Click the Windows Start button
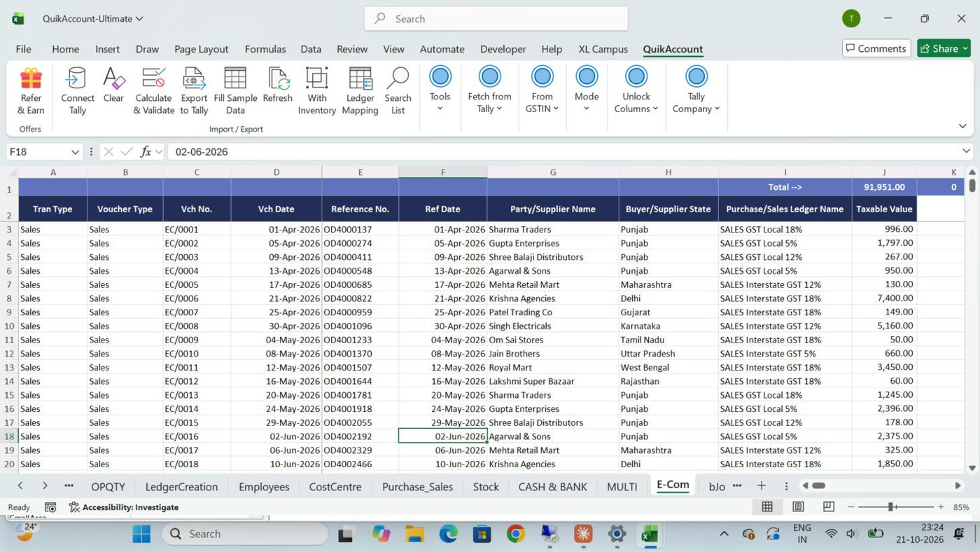This screenshot has height=552, width=980. [141, 534]
